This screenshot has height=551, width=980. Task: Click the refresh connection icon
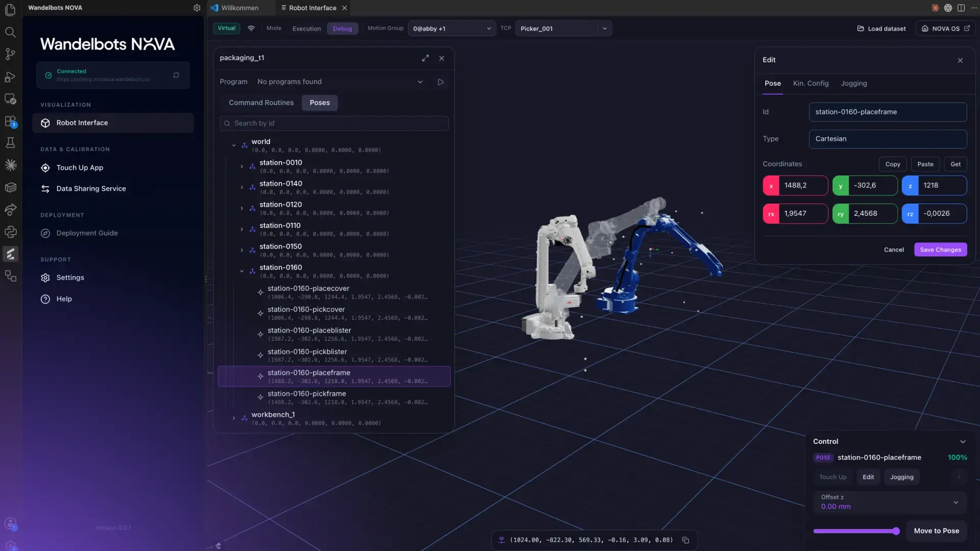[x=176, y=75]
